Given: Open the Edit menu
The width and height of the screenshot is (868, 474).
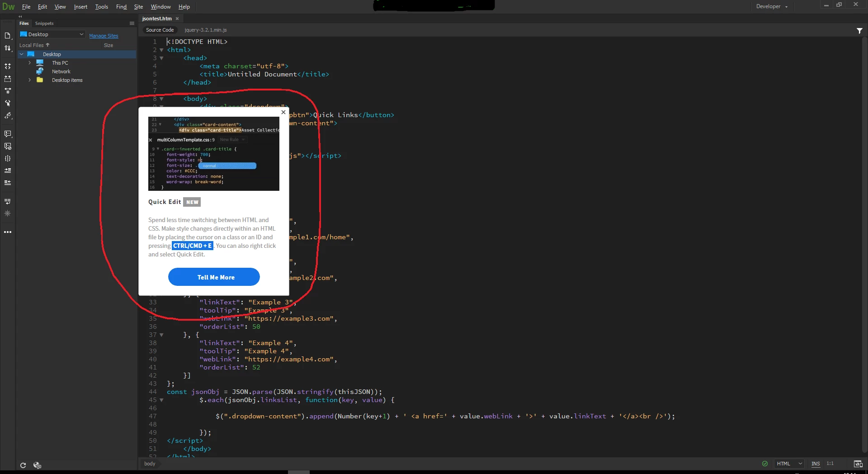Looking at the screenshot, I should coord(42,7).
